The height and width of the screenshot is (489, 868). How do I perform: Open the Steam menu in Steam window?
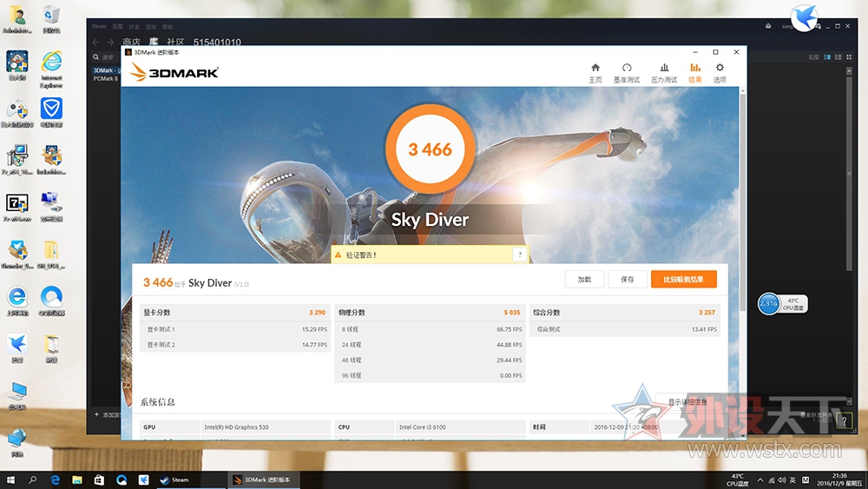point(99,26)
